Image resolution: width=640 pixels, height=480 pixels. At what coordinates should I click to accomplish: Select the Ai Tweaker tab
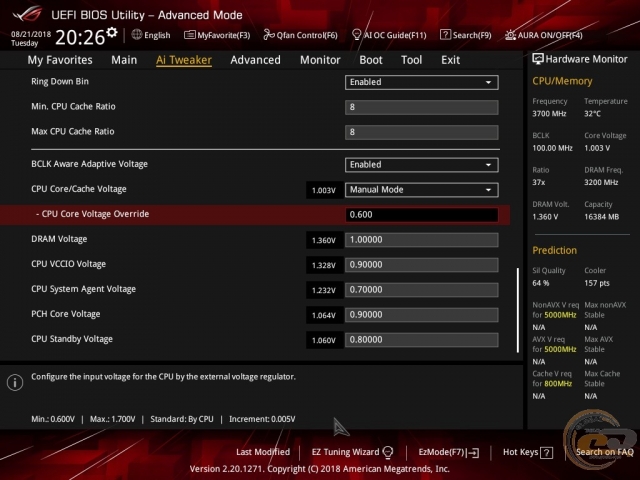184,60
